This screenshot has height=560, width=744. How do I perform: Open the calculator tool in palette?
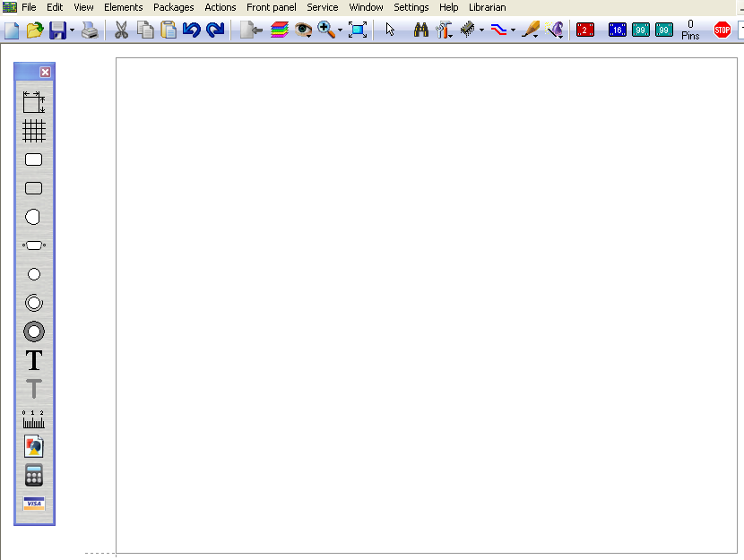[x=34, y=475]
